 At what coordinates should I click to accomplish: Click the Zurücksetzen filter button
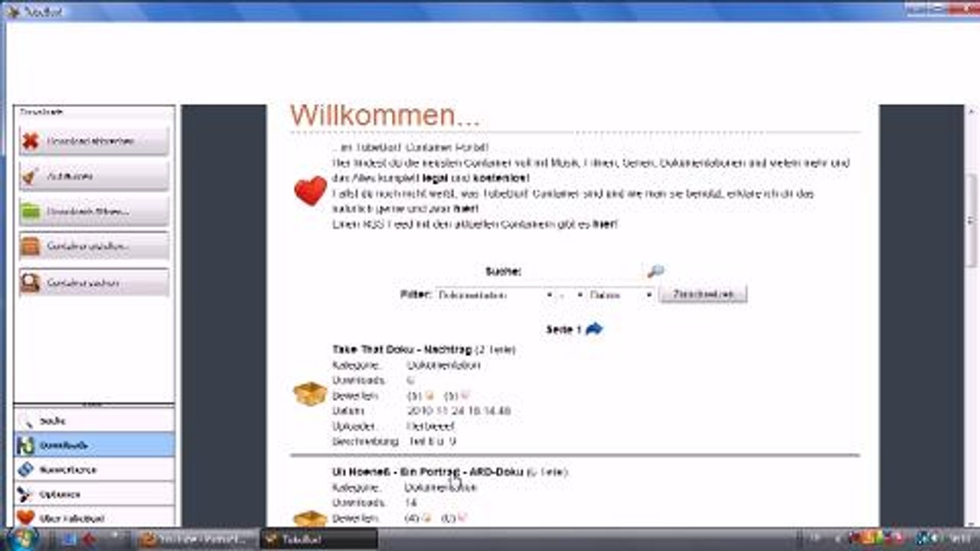point(703,294)
